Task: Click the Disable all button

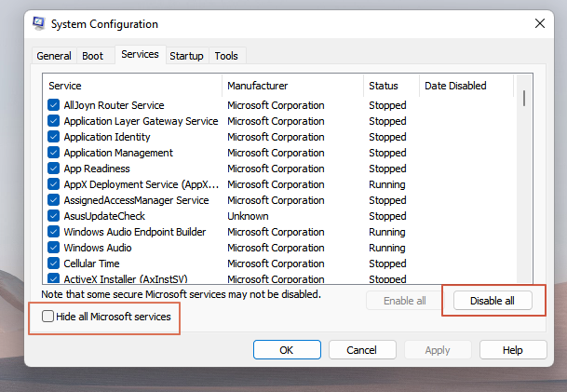Action: 493,300
